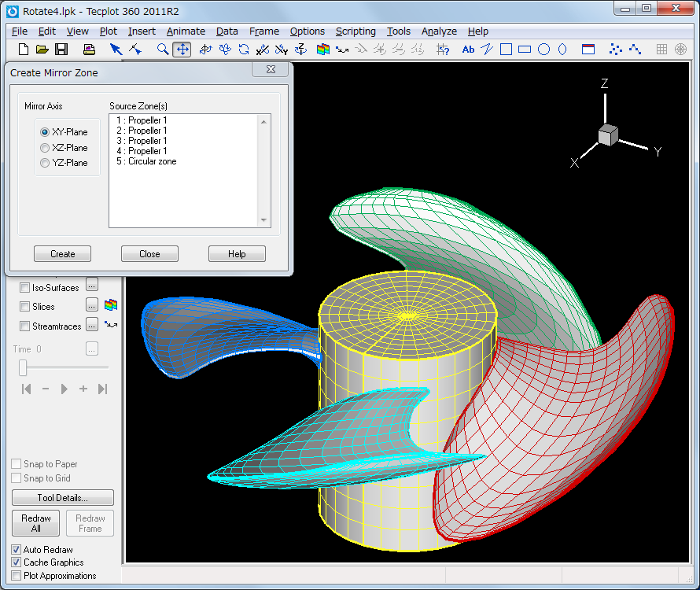Click the streamtrace icon beside Streamtraces

tap(111, 325)
